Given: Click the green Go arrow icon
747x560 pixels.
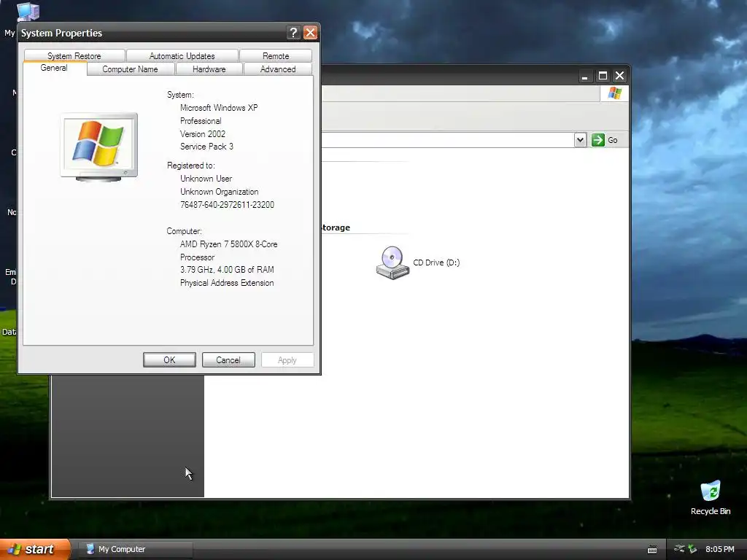Looking at the screenshot, I should pyautogui.click(x=598, y=140).
